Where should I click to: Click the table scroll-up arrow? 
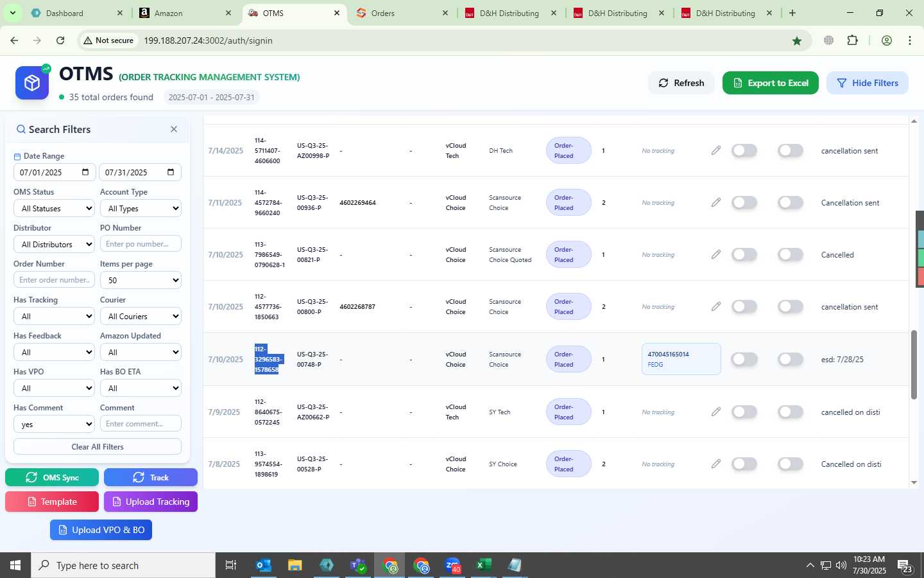click(x=914, y=121)
